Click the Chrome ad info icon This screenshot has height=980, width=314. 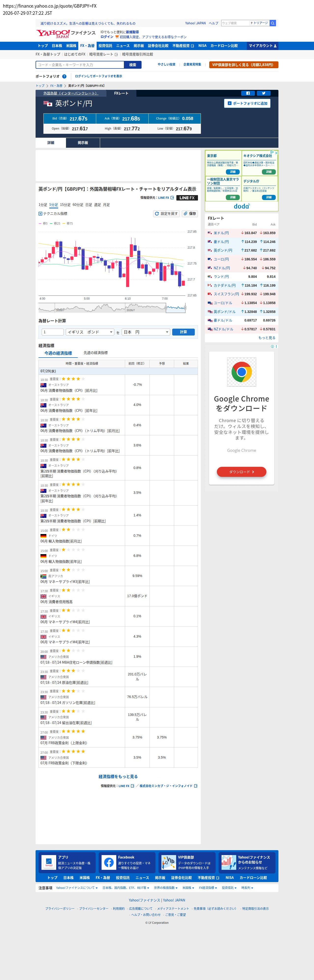tap(272, 347)
